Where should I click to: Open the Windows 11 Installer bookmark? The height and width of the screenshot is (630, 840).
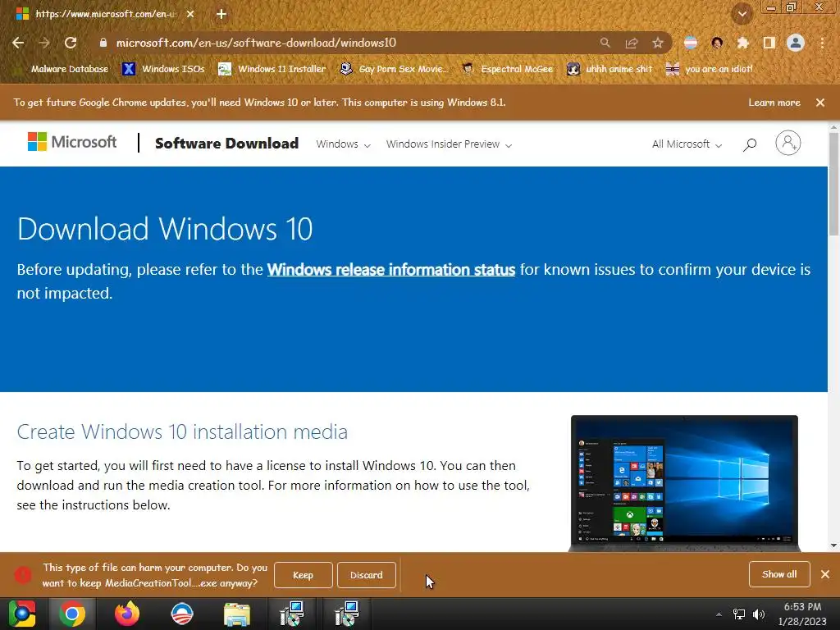pos(272,69)
